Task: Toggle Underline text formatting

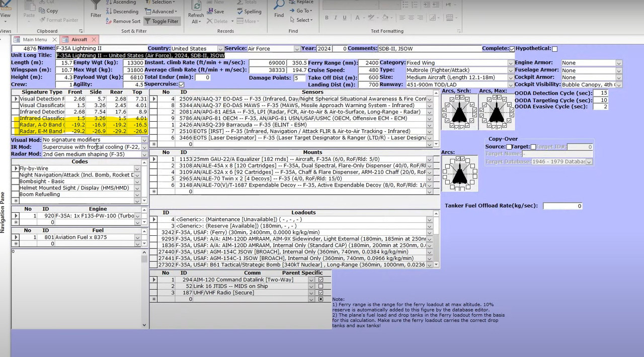Action: [x=345, y=18]
